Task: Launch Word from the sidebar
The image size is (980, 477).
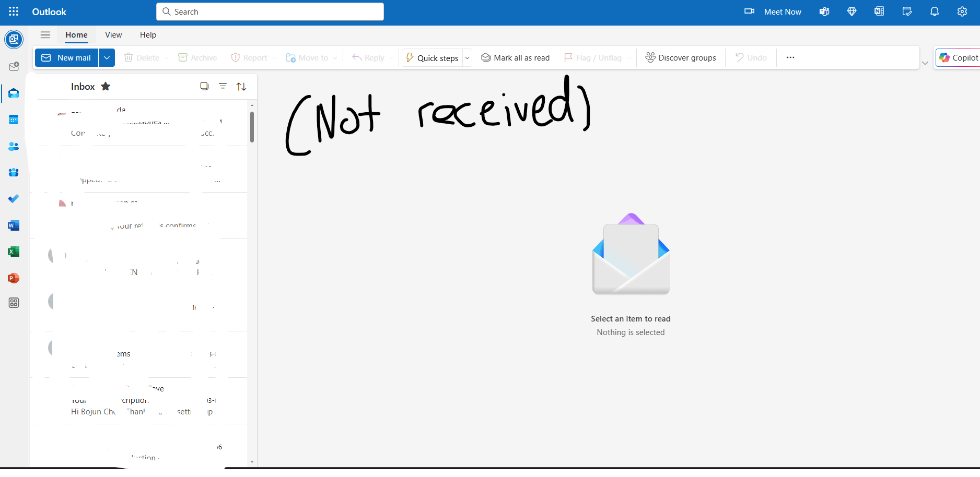Action: (14, 225)
